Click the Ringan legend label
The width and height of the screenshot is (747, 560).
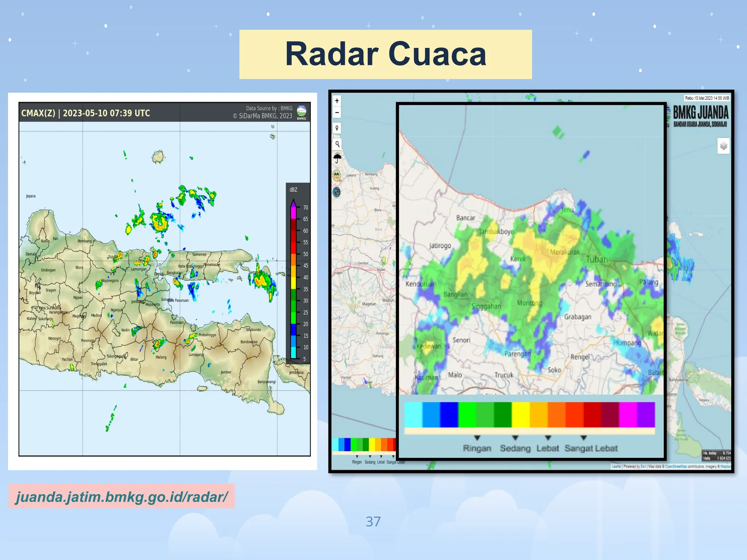coord(477,448)
